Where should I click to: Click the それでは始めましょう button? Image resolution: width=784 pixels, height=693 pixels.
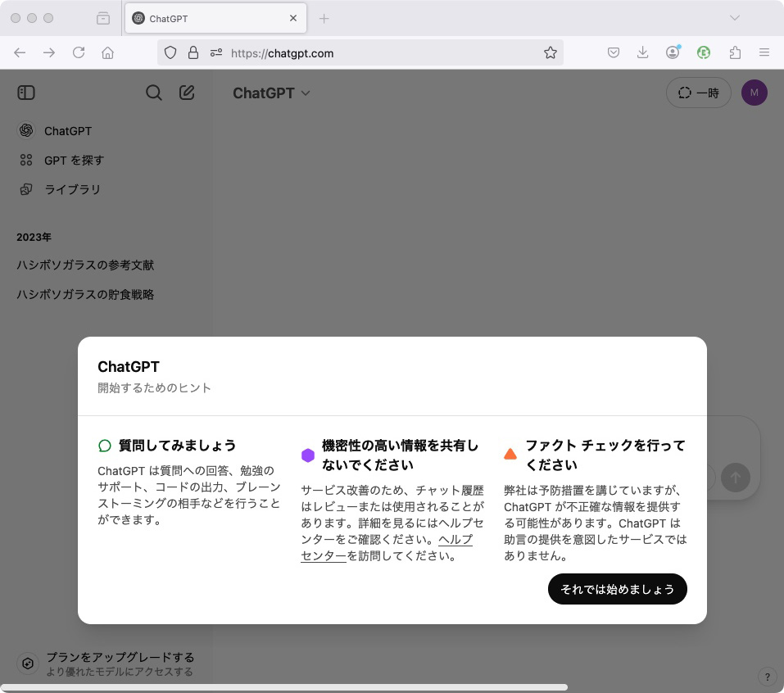[x=617, y=589]
